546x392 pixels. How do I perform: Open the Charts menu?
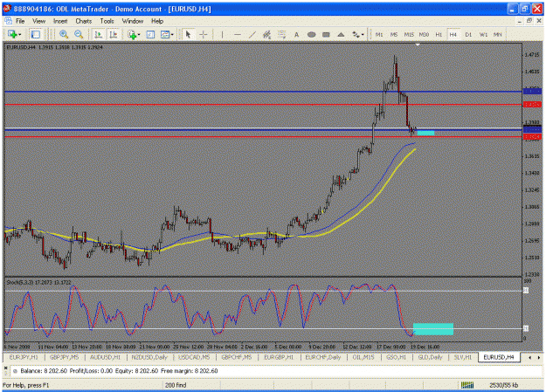click(84, 21)
